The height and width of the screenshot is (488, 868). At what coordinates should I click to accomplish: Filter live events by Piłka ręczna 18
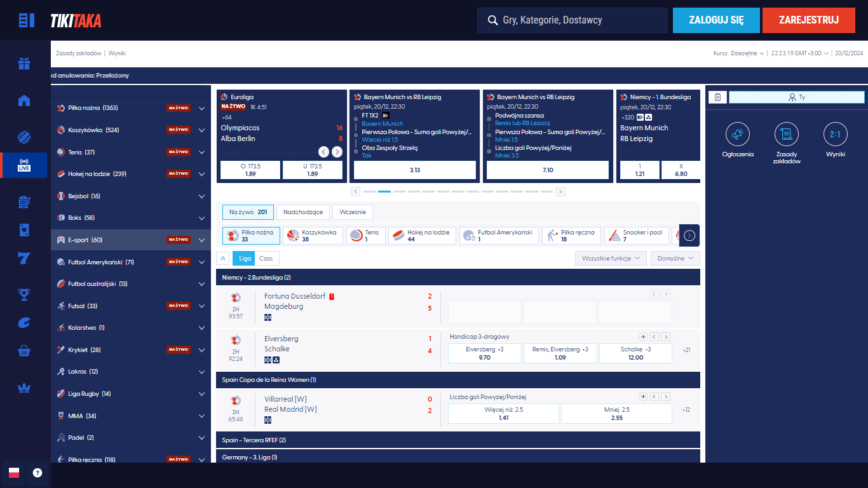pos(571,236)
